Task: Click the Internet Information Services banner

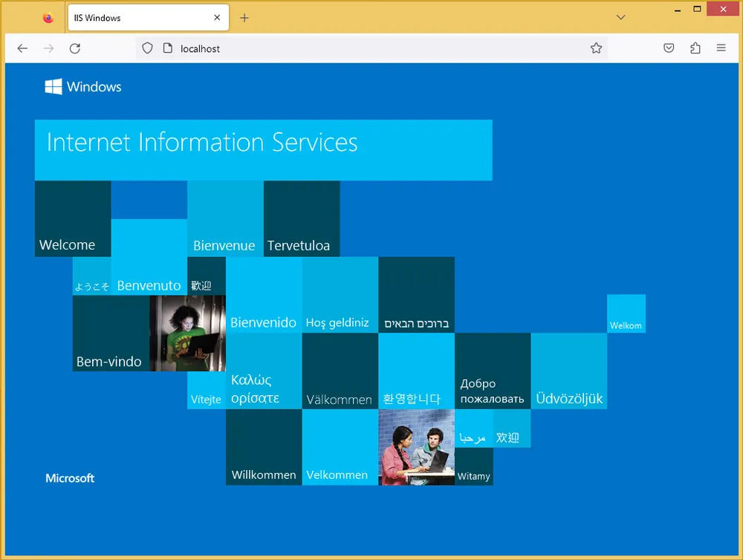Action: (x=264, y=150)
